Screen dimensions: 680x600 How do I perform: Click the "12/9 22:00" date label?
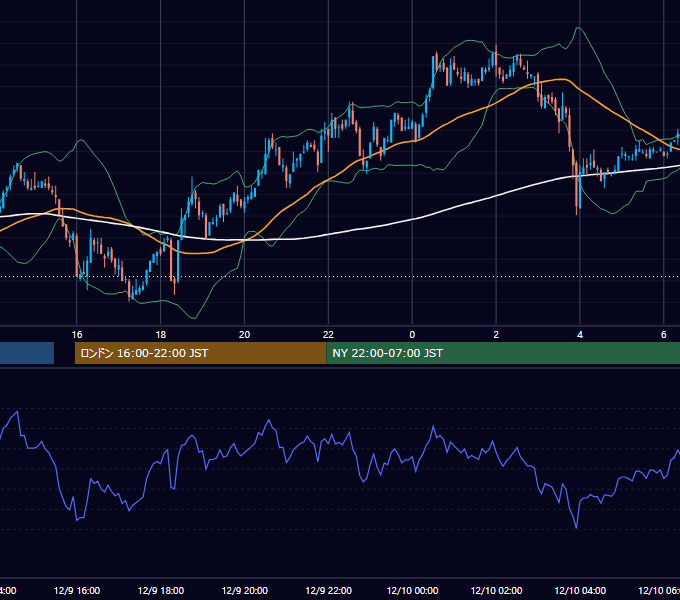coord(328,590)
